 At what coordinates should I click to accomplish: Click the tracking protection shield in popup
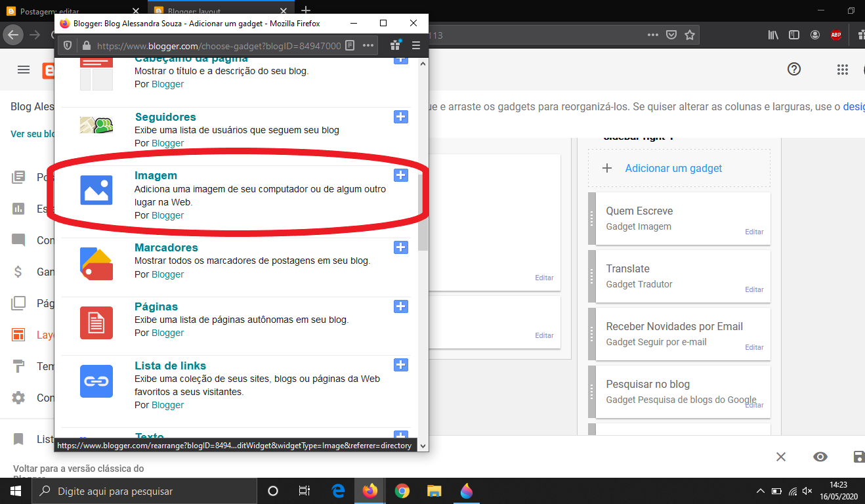(68, 45)
